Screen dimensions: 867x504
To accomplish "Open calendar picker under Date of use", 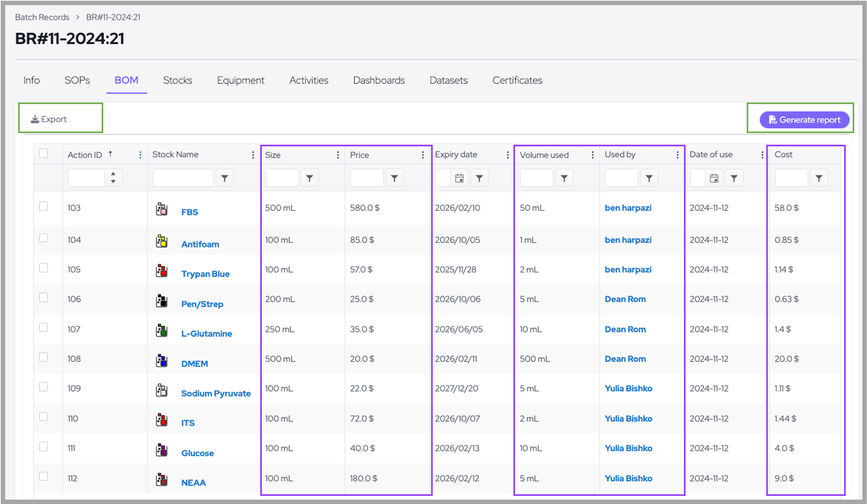I will (x=714, y=178).
